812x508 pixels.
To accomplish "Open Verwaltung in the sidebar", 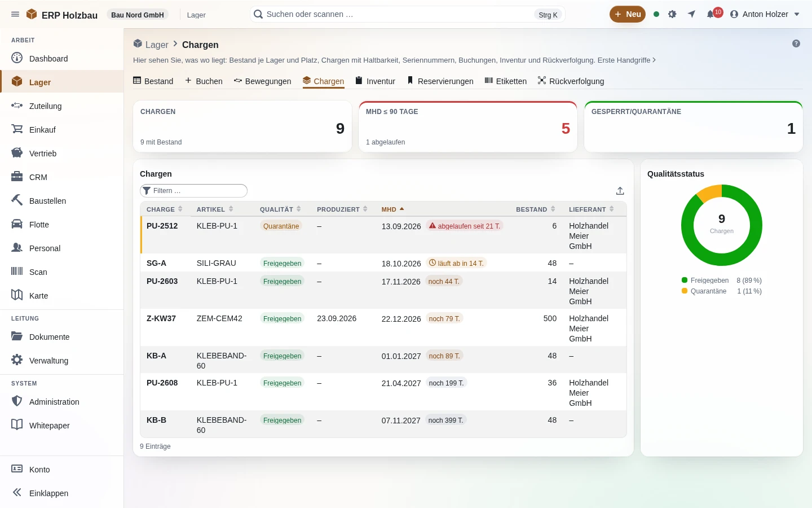I will (x=62, y=360).
